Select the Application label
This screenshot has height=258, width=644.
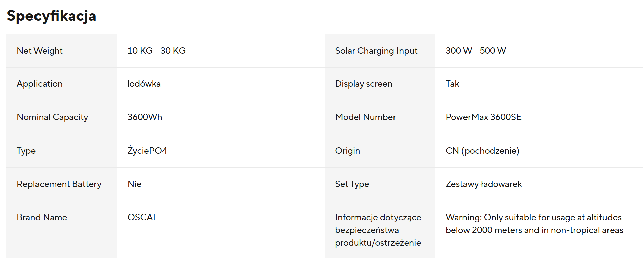point(40,84)
